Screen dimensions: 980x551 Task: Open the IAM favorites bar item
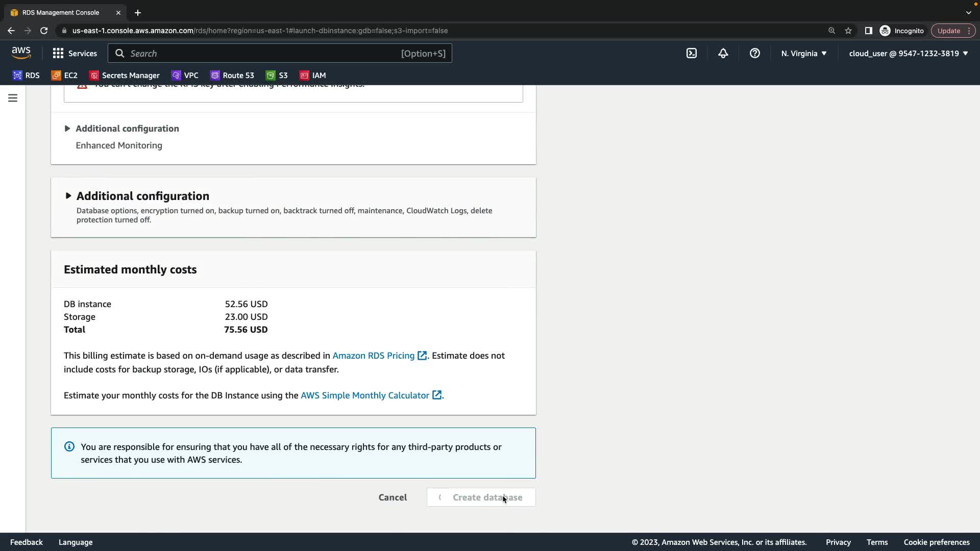[x=312, y=76]
